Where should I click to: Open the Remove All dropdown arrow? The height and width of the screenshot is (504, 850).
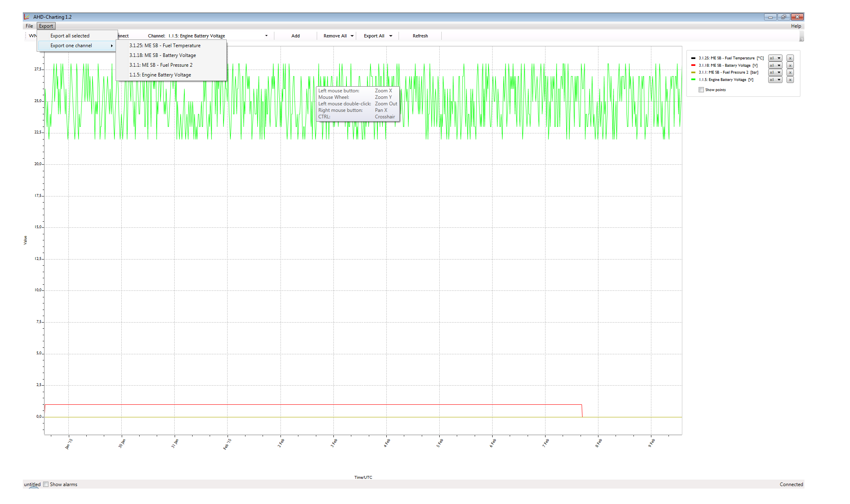tap(352, 36)
